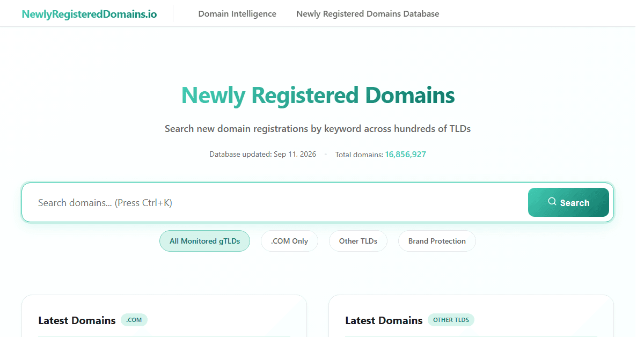Focus the Search domains input field
The image size is (644, 337).
(x=275, y=203)
